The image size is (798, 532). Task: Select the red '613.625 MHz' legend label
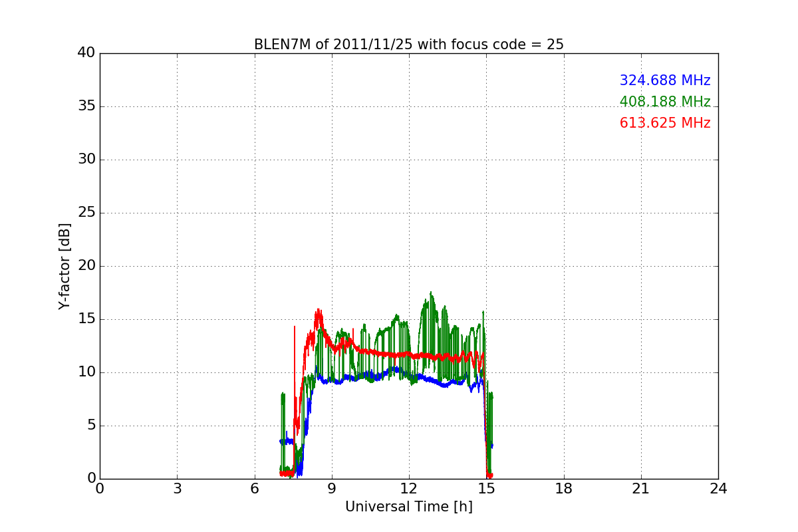(x=665, y=123)
